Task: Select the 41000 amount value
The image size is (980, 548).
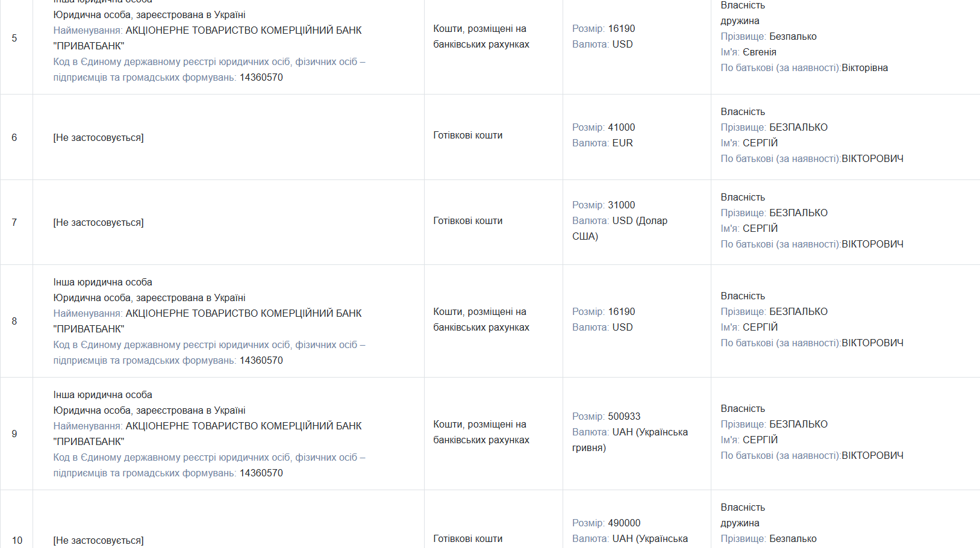Action: pos(621,127)
